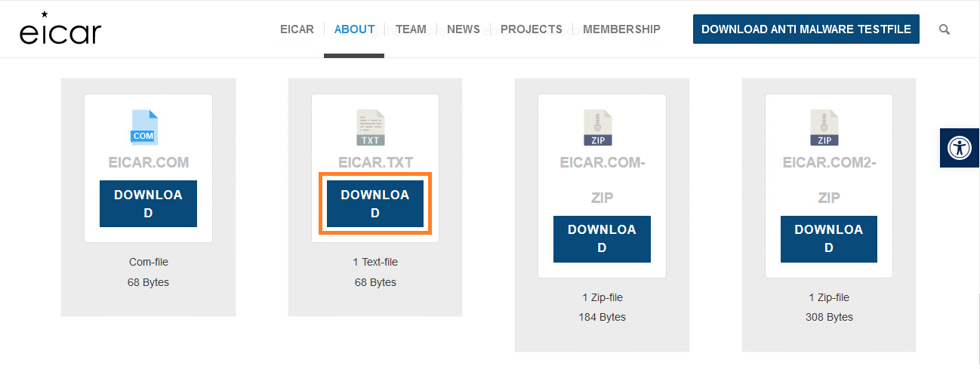
Task: Open the accessibility tools icon
Action: pyautogui.click(x=960, y=147)
